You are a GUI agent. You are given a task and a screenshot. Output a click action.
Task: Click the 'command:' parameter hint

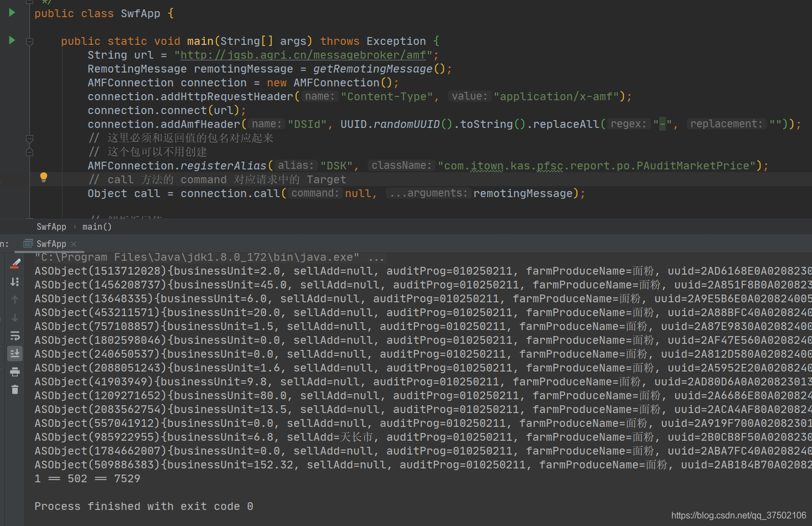[x=315, y=193]
